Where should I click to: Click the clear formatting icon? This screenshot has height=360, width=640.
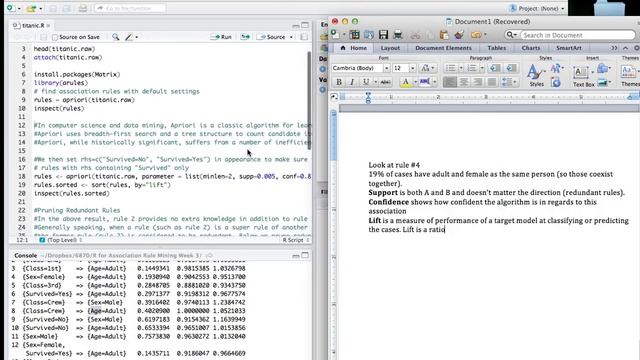[x=427, y=68]
